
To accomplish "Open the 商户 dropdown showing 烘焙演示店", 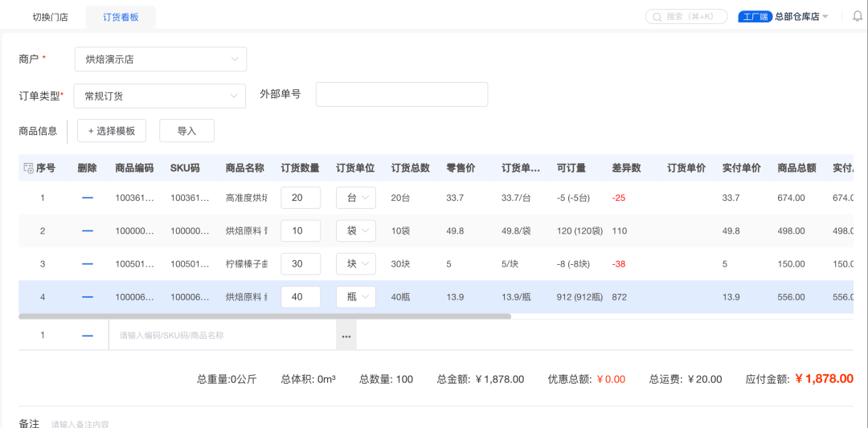I will pos(160,59).
